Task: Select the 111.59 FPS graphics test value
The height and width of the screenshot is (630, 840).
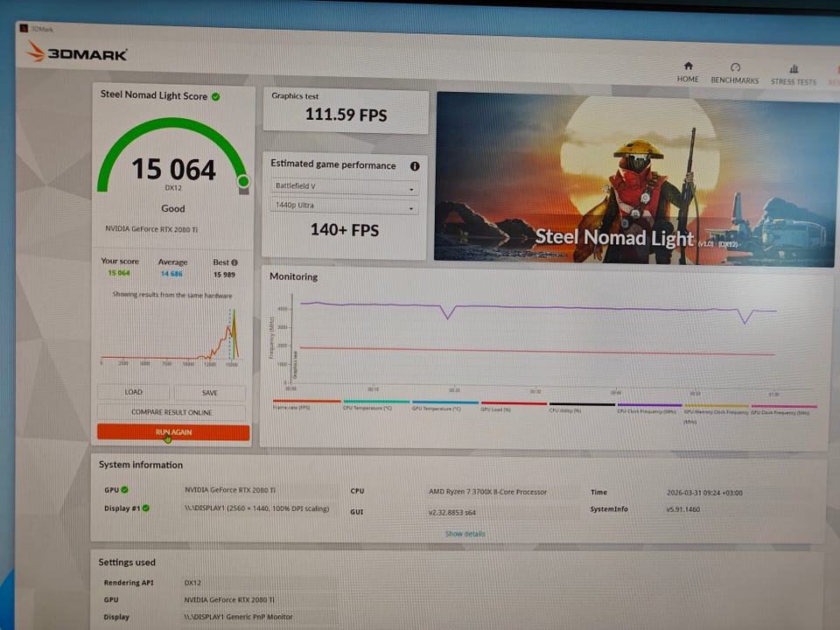Action: (346, 115)
